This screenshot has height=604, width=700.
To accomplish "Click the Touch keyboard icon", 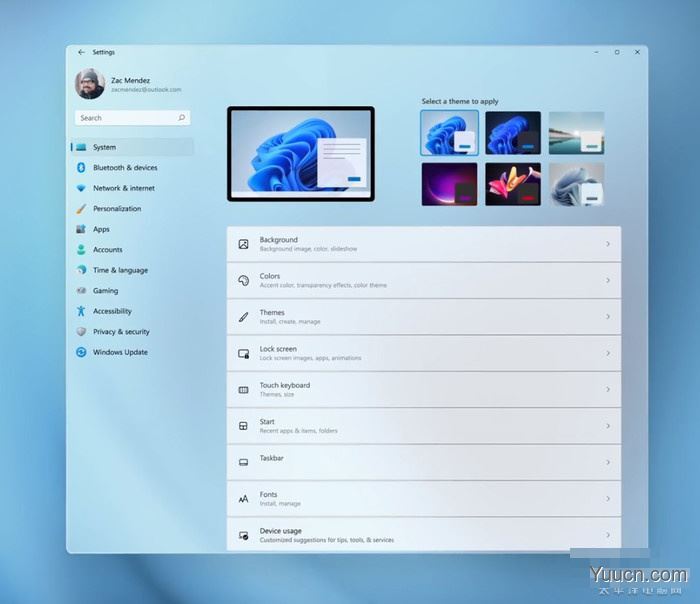I will (243, 390).
